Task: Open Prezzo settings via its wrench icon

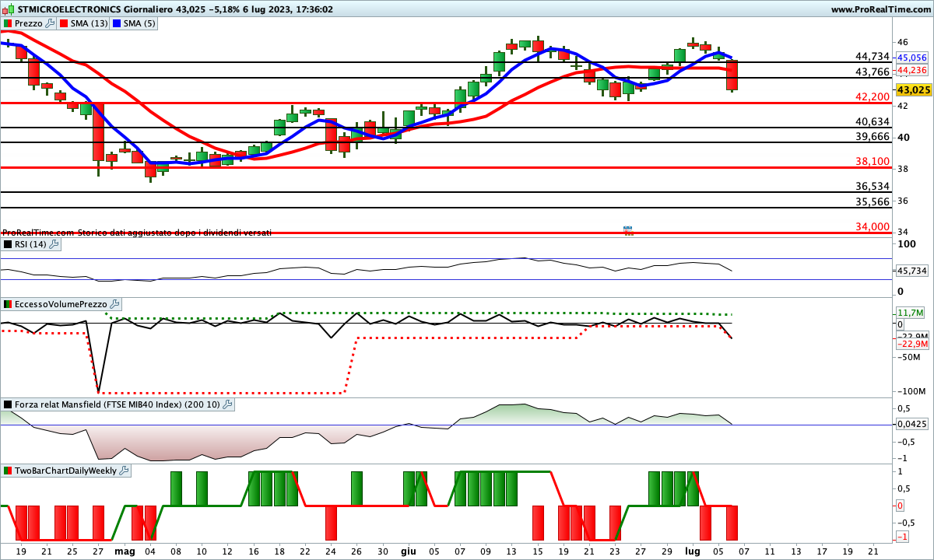Action: [x=51, y=23]
